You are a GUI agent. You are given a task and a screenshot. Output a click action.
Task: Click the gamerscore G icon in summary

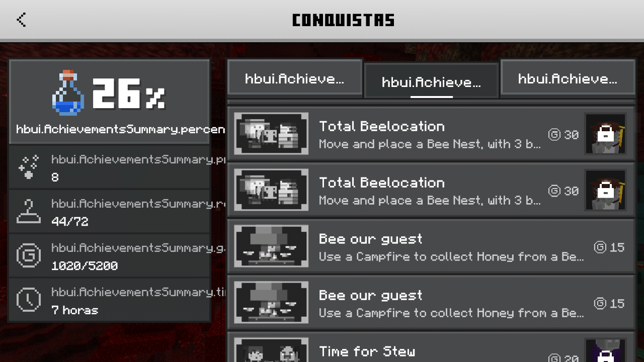29,255
